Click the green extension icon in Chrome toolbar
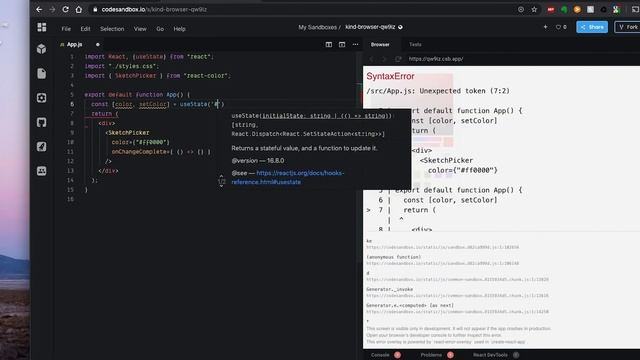 (x=564, y=9)
